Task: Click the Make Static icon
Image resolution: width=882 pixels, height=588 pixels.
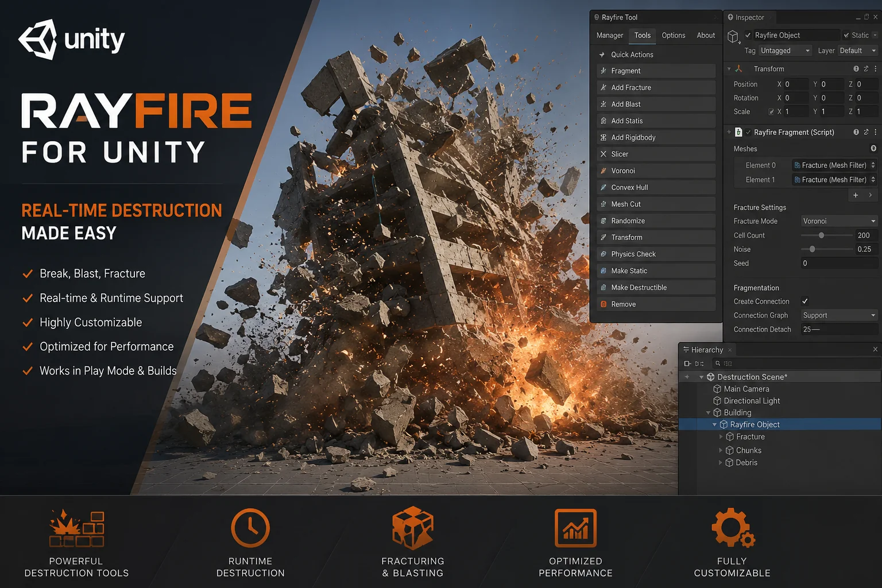Action: pyautogui.click(x=604, y=270)
